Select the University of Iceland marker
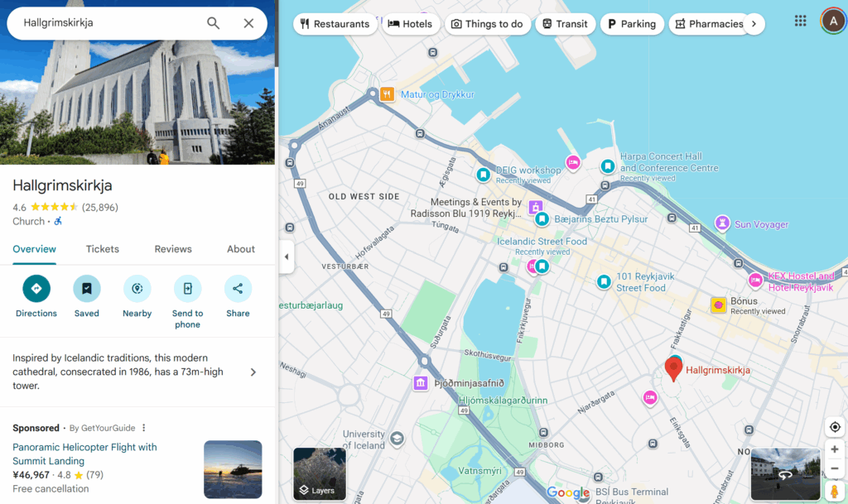This screenshot has width=848, height=504. [x=397, y=438]
